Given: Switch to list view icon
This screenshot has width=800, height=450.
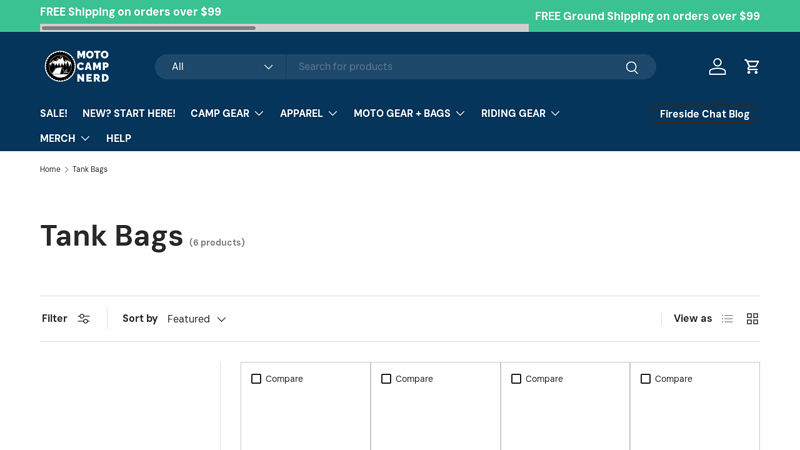Looking at the screenshot, I should point(727,319).
